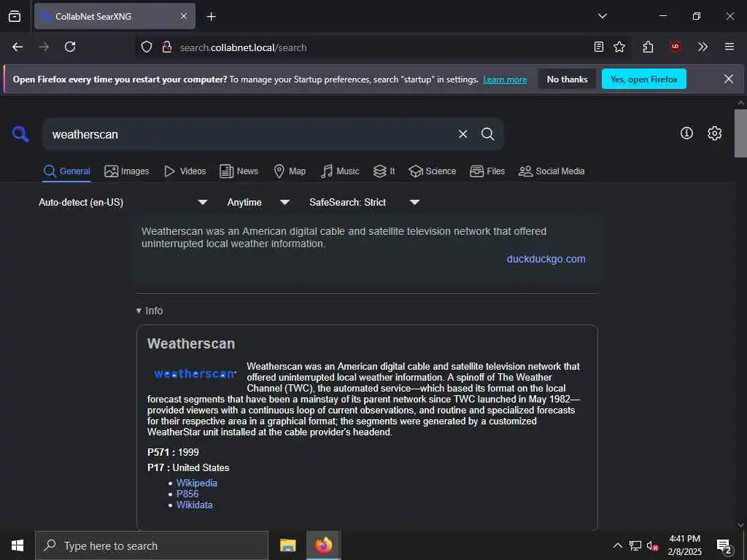Show hidden system tray icons

click(x=617, y=545)
